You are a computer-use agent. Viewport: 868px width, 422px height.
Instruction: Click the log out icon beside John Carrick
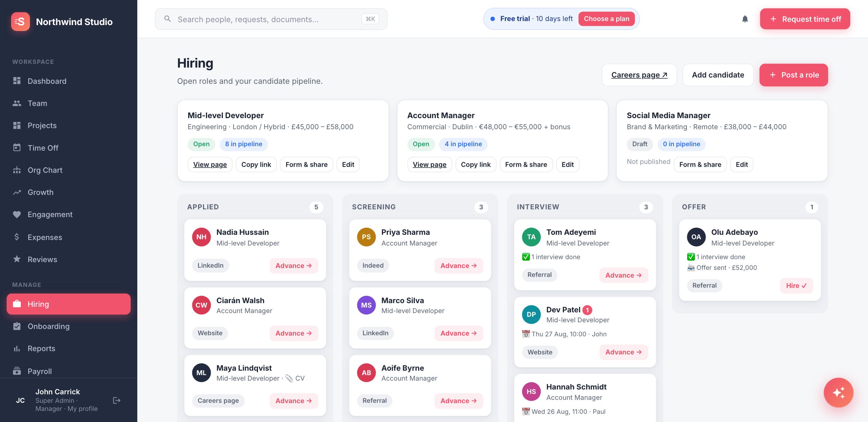[x=117, y=400]
